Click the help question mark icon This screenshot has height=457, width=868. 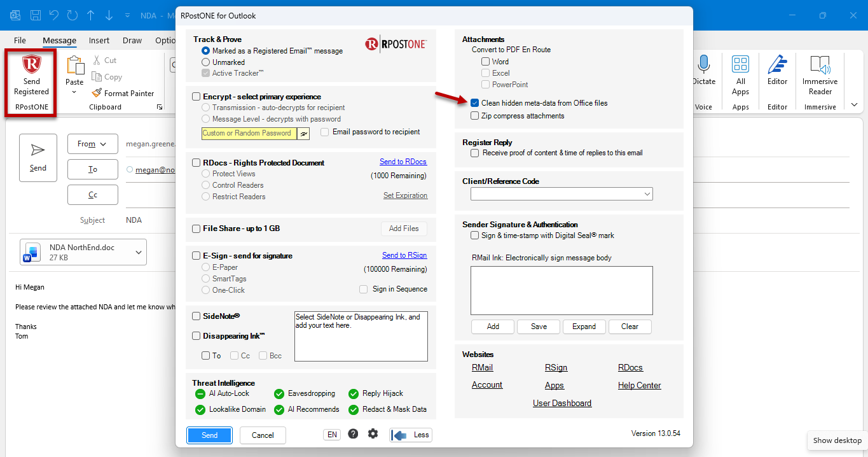pyautogui.click(x=353, y=434)
